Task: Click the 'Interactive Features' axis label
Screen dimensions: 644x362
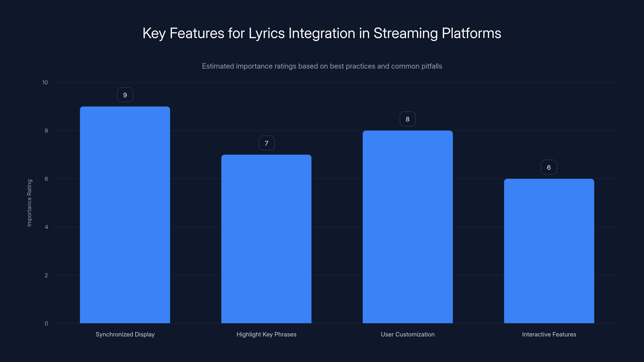Action: pyautogui.click(x=549, y=334)
